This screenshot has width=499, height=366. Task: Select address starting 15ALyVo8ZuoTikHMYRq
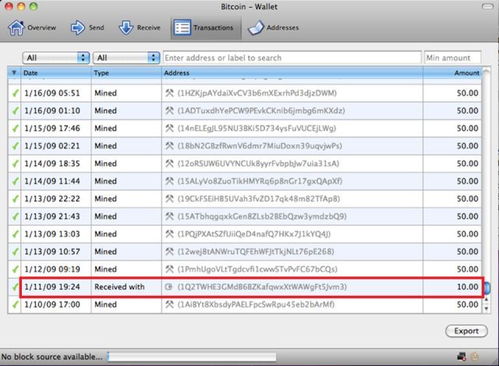coord(260,181)
